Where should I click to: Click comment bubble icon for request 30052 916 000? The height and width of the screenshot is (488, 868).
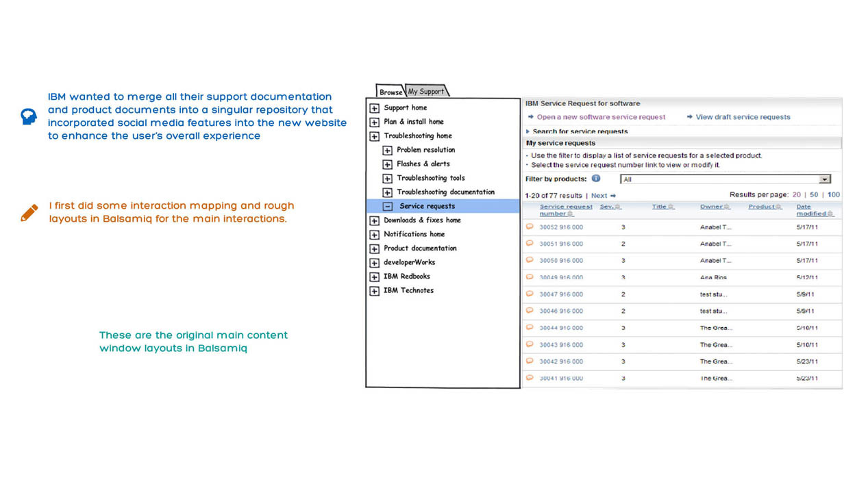(x=530, y=227)
